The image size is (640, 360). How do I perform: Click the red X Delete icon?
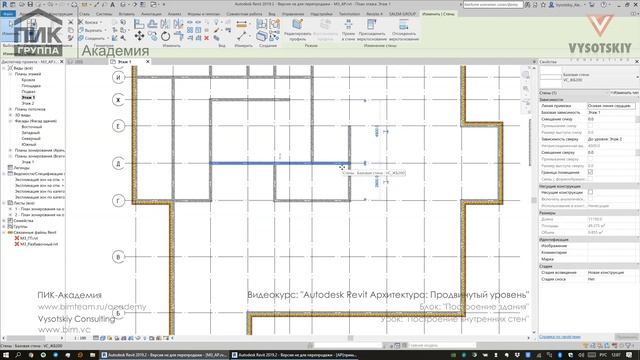click(x=207, y=38)
